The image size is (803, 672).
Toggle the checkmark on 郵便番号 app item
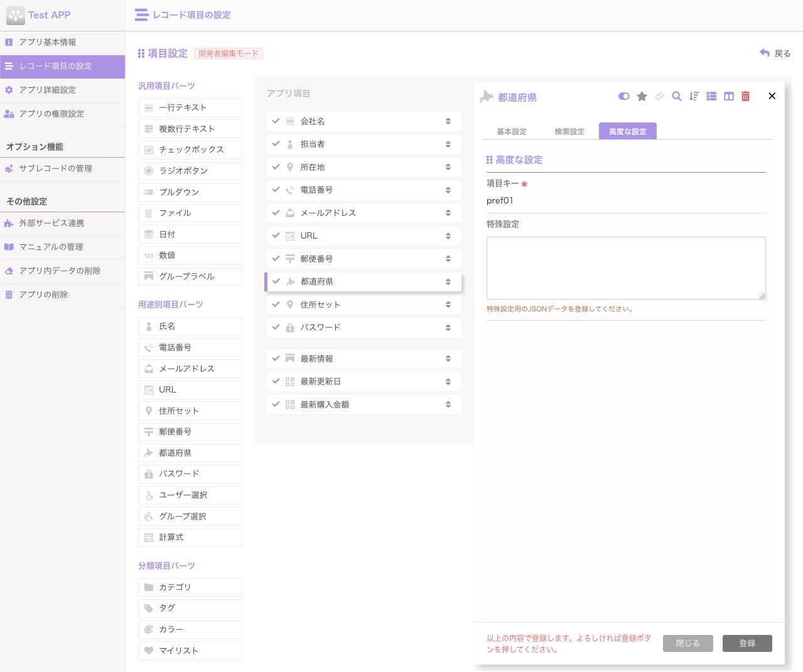(276, 258)
